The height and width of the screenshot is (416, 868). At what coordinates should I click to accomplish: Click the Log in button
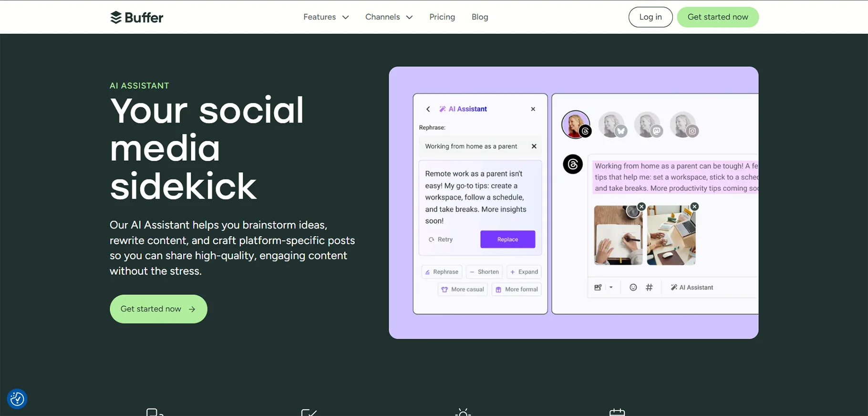click(651, 17)
